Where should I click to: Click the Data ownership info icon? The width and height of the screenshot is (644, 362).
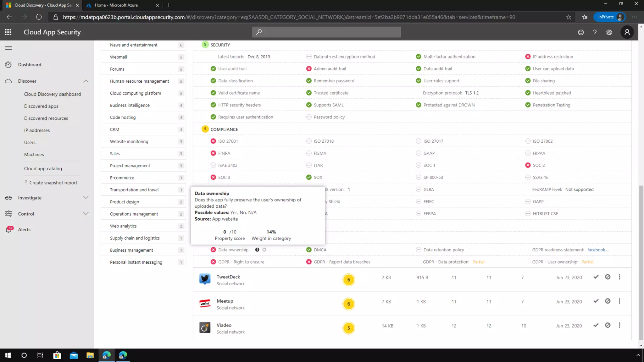(x=257, y=250)
